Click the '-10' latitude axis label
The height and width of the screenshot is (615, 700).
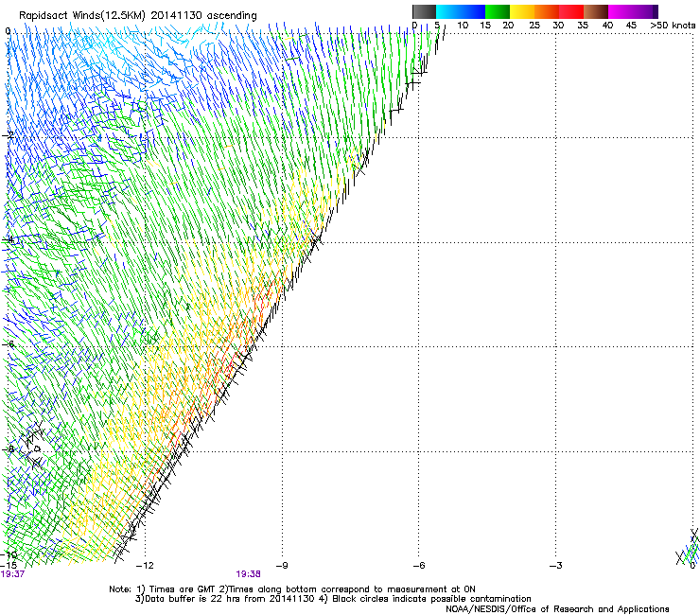pos(9,554)
